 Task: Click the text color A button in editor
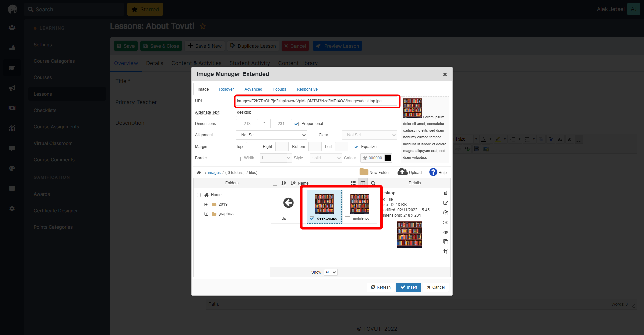coord(484,139)
